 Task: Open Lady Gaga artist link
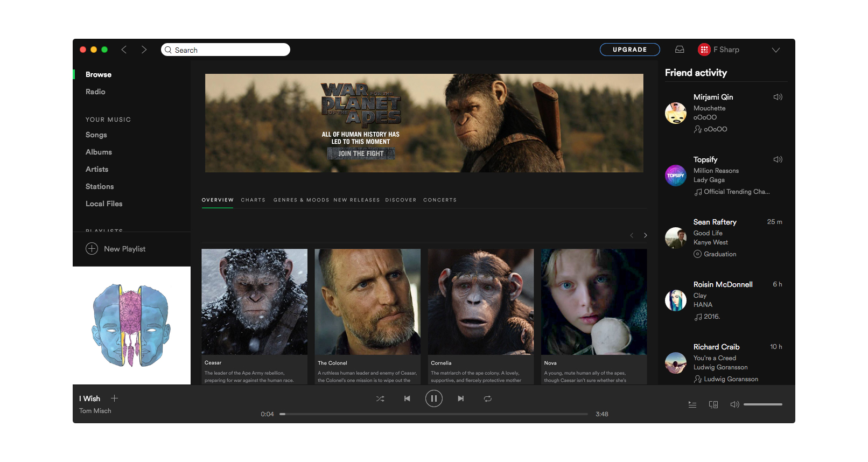click(709, 180)
